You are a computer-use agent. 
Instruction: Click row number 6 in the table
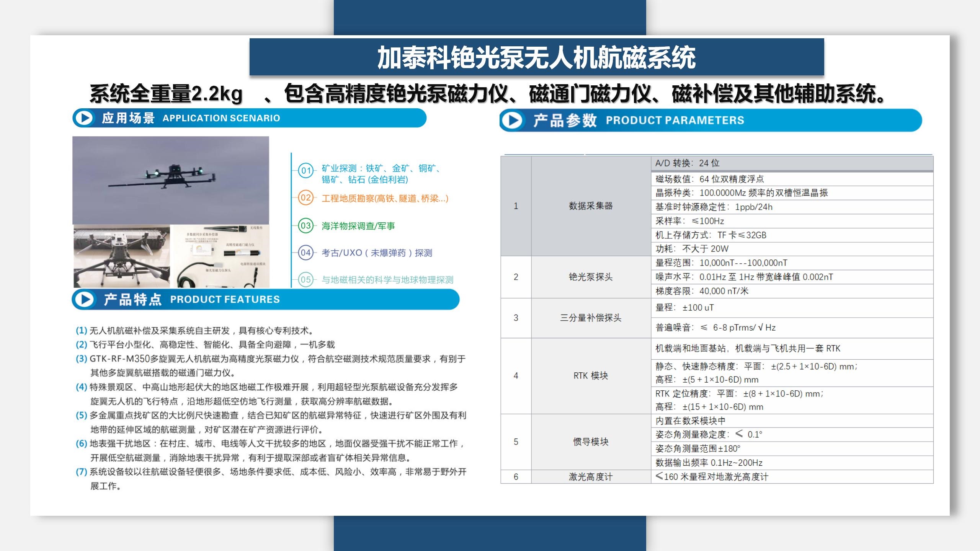tap(516, 477)
